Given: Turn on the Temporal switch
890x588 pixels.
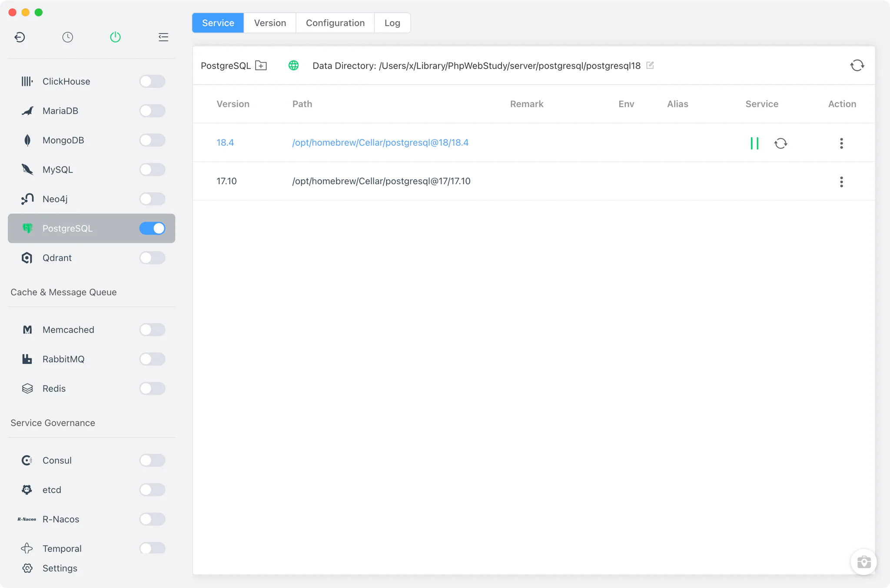Looking at the screenshot, I should coord(152,548).
